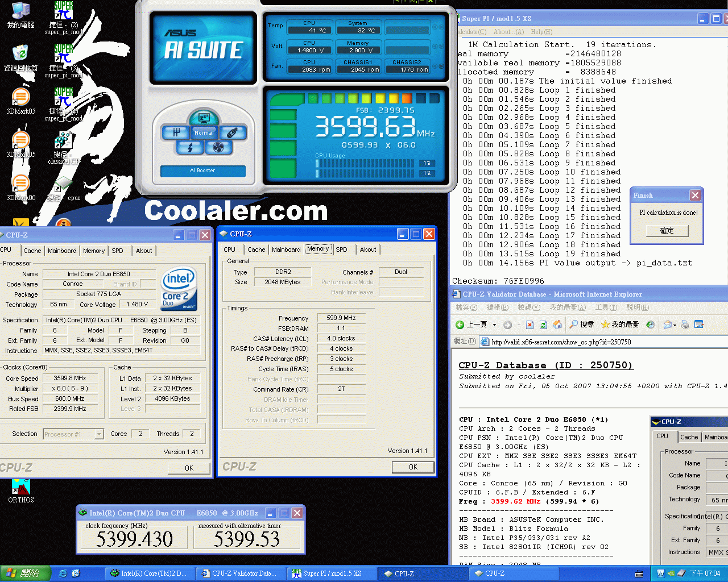Open 資源回收筒 Recycle Bin desktop icon

click(21, 59)
